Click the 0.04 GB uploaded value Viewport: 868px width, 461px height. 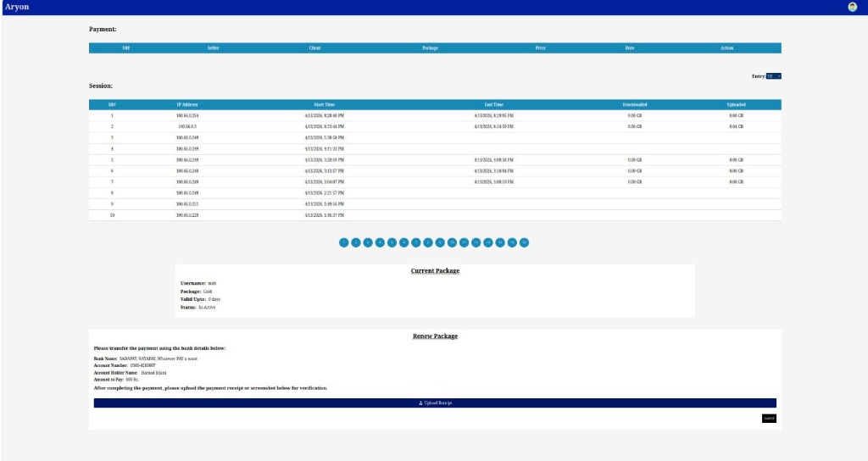click(x=737, y=127)
